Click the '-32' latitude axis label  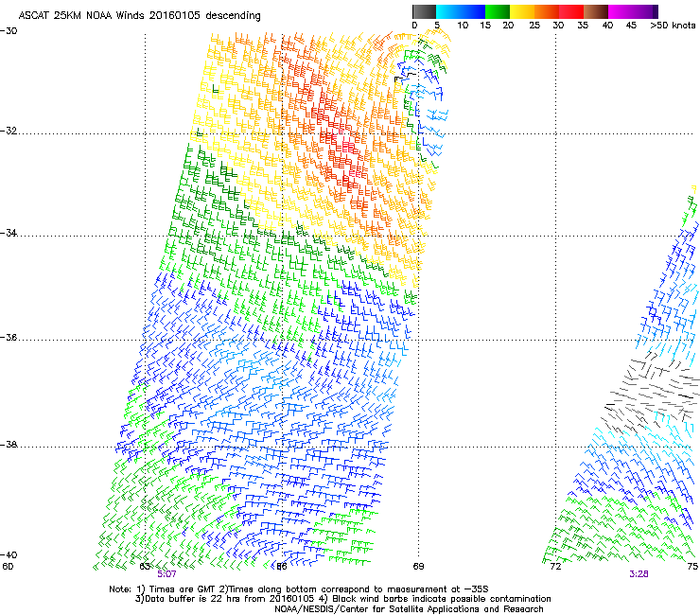tap(9, 131)
